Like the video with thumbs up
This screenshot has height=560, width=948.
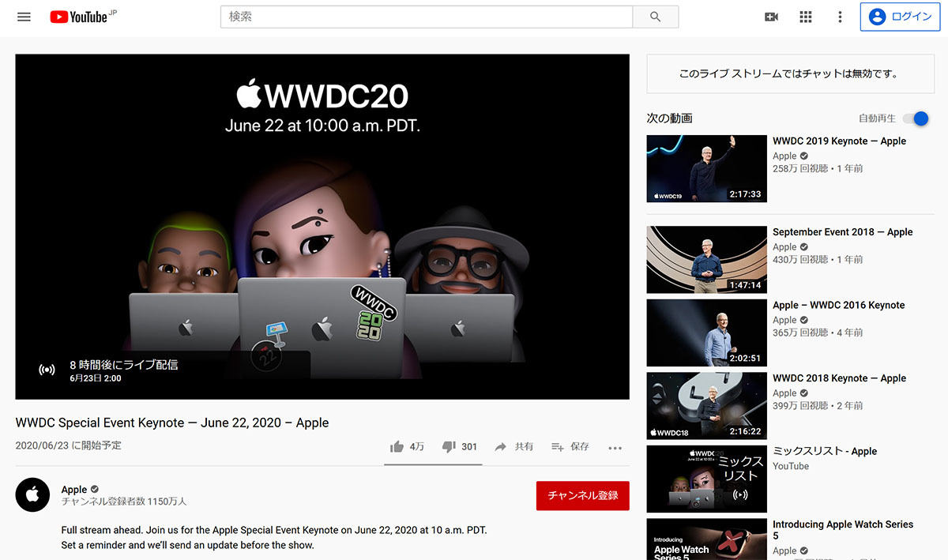click(397, 447)
